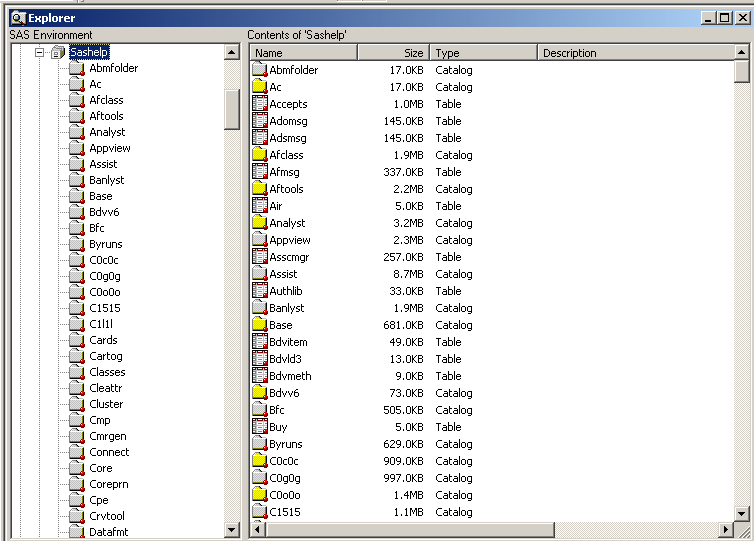The image size is (754, 541).
Task: Sort contents by the Description column header
Action: pos(636,53)
